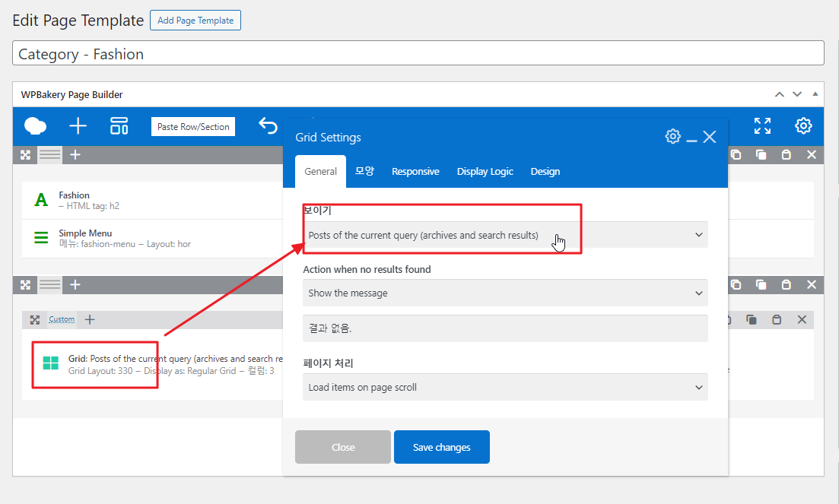This screenshot has height=504, width=839.
Task: Click Add Page Template button
Action: click(195, 21)
